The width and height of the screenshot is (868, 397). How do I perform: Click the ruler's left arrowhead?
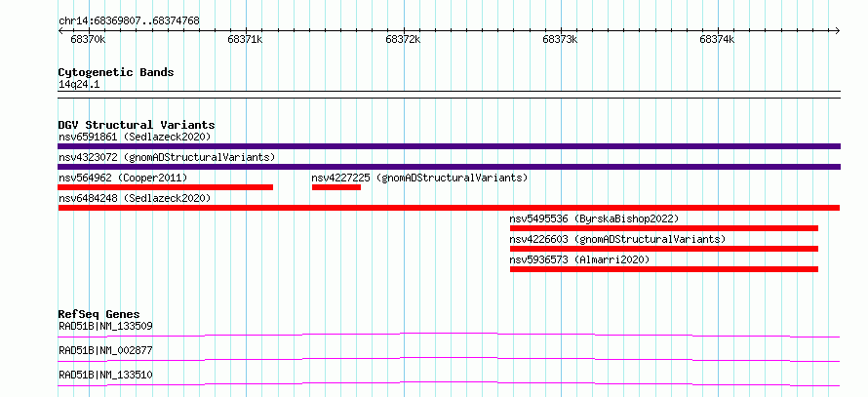coord(60,30)
